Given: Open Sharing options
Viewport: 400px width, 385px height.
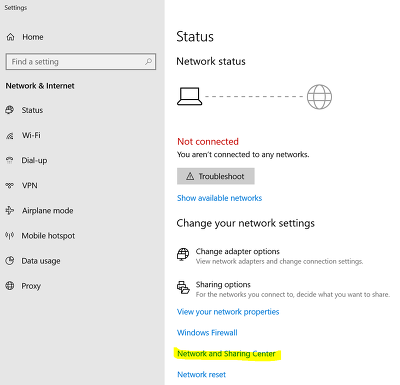Looking at the screenshot, I should pyautogui.click(x=223, y=284).
